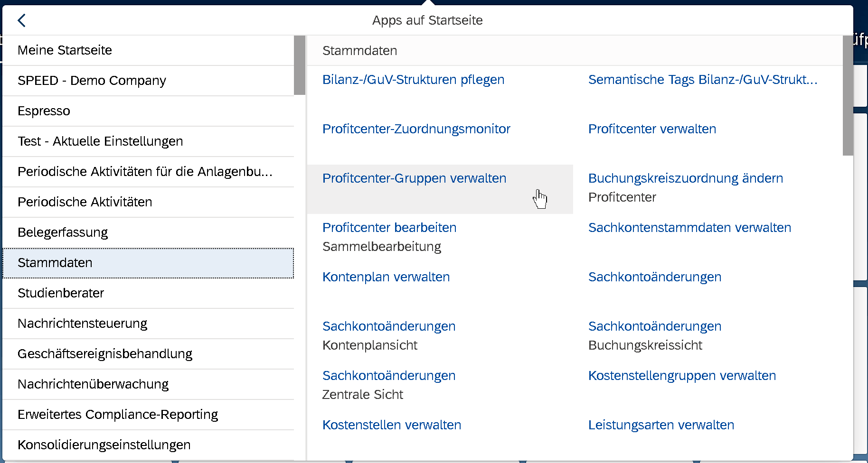The height and width of the screenshot is (463, 868).
Task: Launch Profitcenter-Zuordnungsmonitor
Action: pos(416,129)
